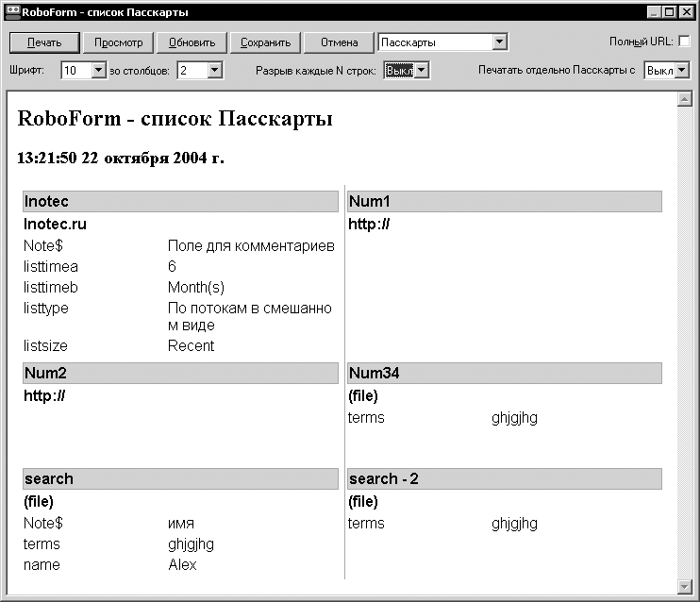Click the http:// under Num2
This screenshot has width=700, height=602.
(44, 395)
